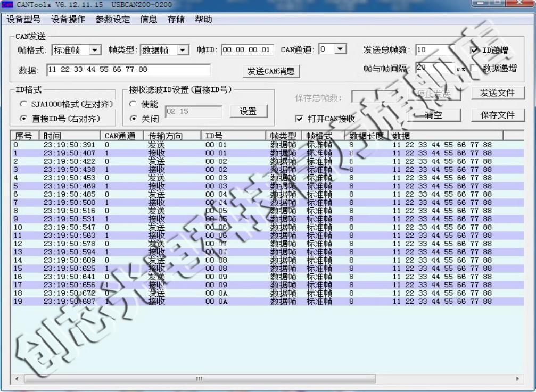The image size is (536, 392).
Task: Open the 设备型号 menu
Action: (23, 20)
